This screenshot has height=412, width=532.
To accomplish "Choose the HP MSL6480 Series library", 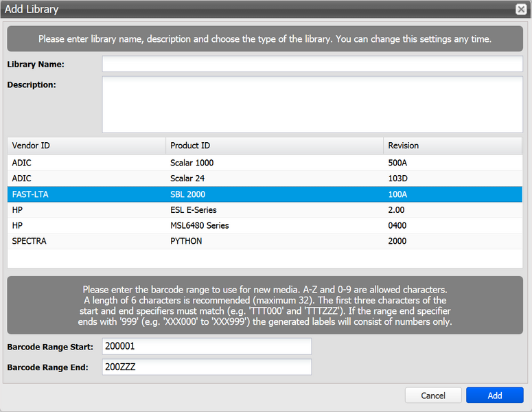I will tap(265, 225).
